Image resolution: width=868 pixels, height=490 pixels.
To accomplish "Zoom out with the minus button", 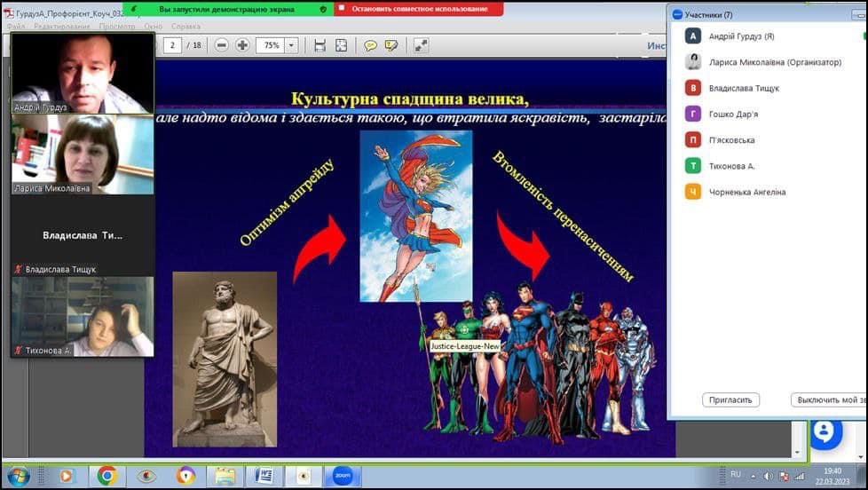I will point(221,45).
